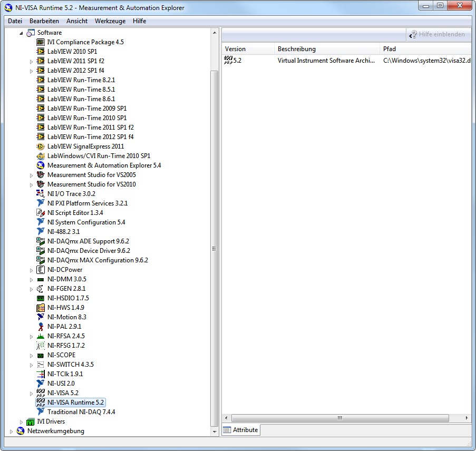Select NI-488.2 3.1 entry
This screenshot has height=451, width=476.
click(63, 232)
